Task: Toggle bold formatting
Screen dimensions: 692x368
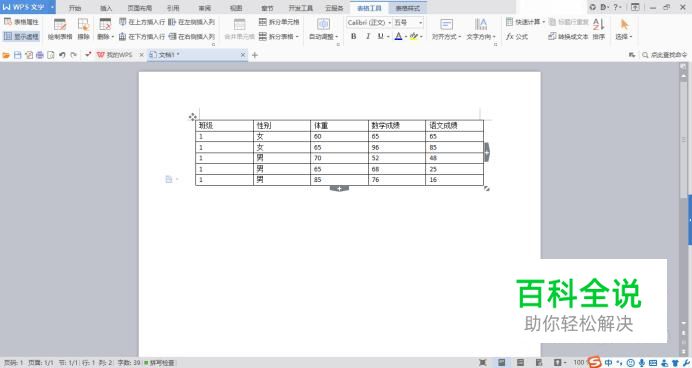Action: pos(354,37)
